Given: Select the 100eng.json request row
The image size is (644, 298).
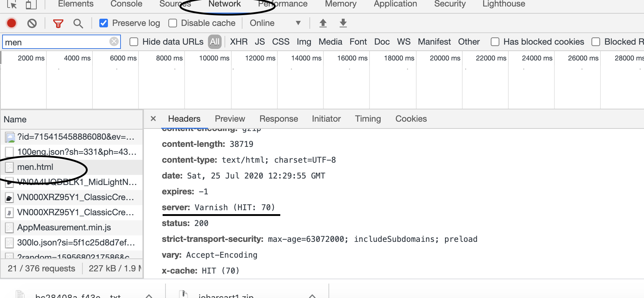Looking at the screenshot, I should click(x=72, y=152).
